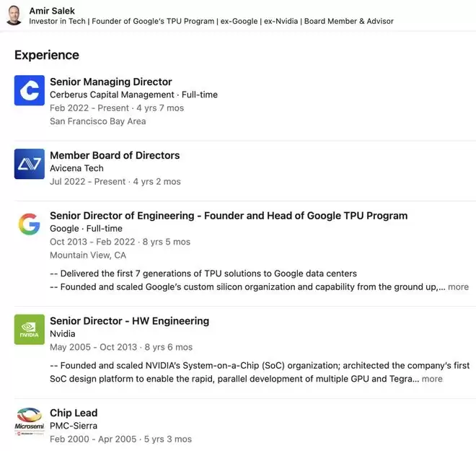Click the Experience section heading
The image size is (476, 451).
(x=47, y=55)
